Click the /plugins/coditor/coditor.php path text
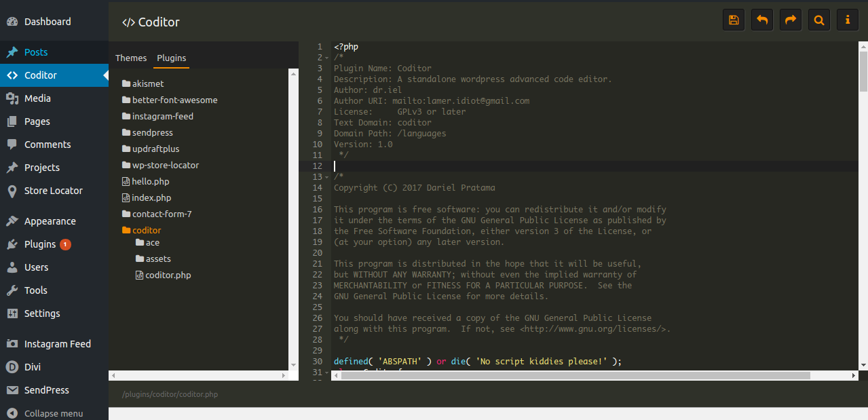The height and width of the screenshot is (420, 868). tap(170, 394)
